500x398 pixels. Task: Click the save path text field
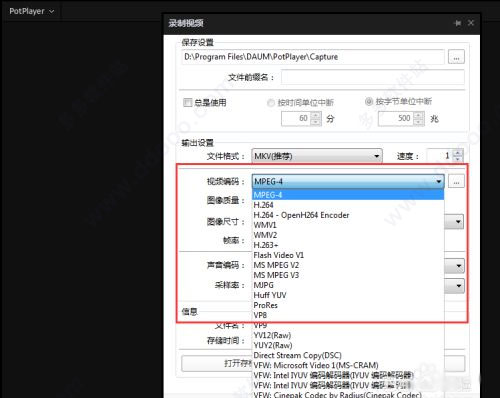tap(313, 57)
